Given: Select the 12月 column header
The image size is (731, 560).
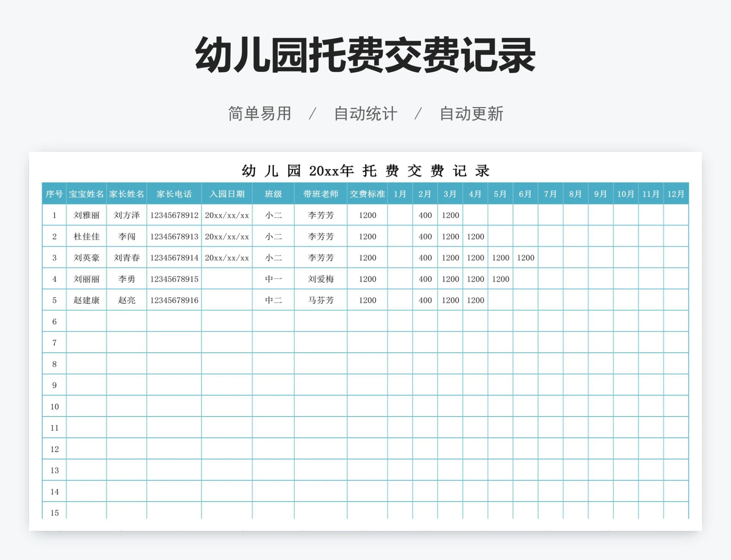Looking at the screenshot, I should [676, 194].
